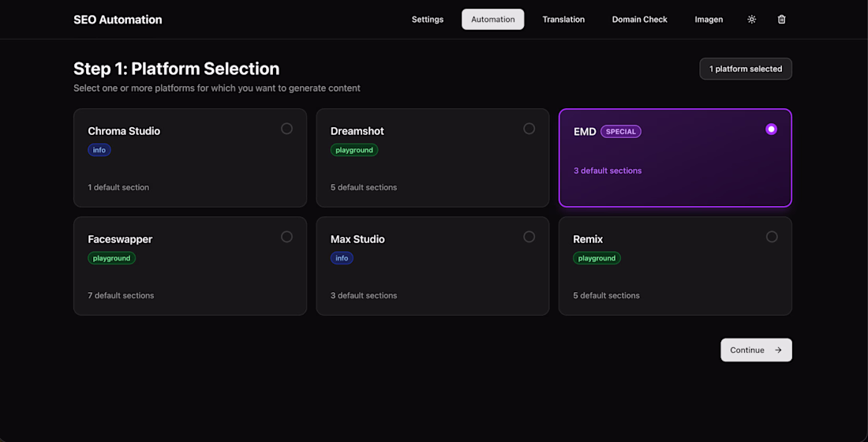This screenshot has height=442, width=868.
Task: Select the Chroma Studio radio button
Action: tap(286, 129)
